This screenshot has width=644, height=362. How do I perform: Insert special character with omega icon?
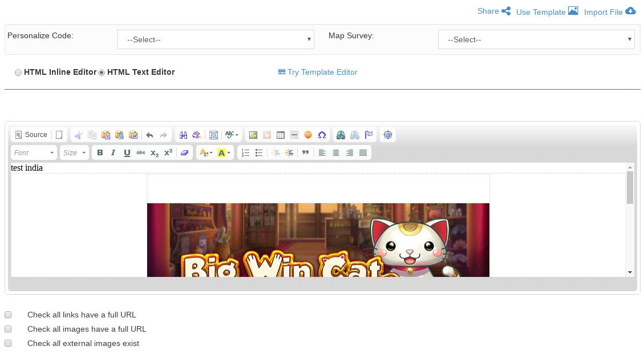322,135
